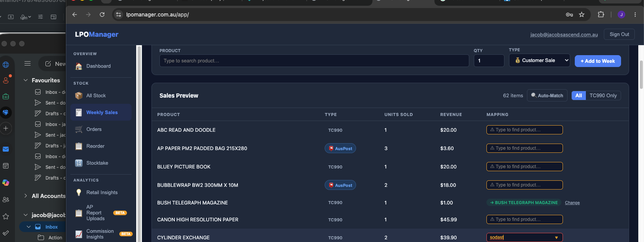Run Auto-Match on sales preview
644x242 pixels.
pos(547,95)
